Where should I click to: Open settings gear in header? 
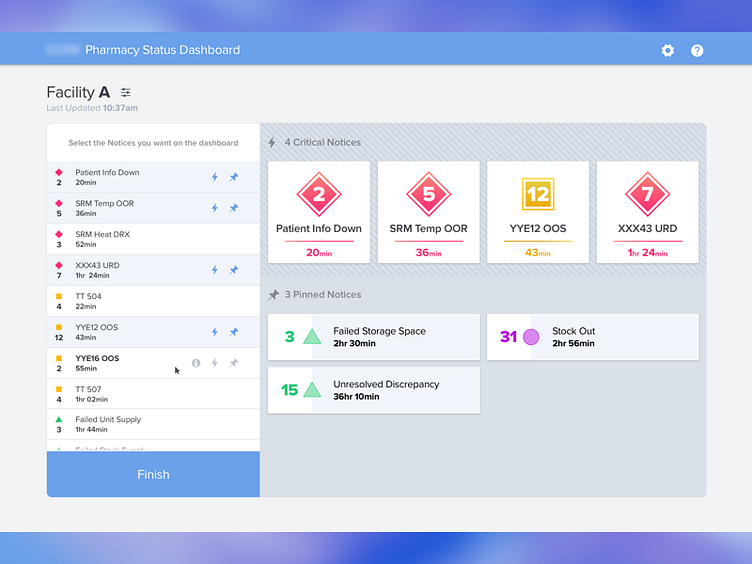[x=668, y=50]
